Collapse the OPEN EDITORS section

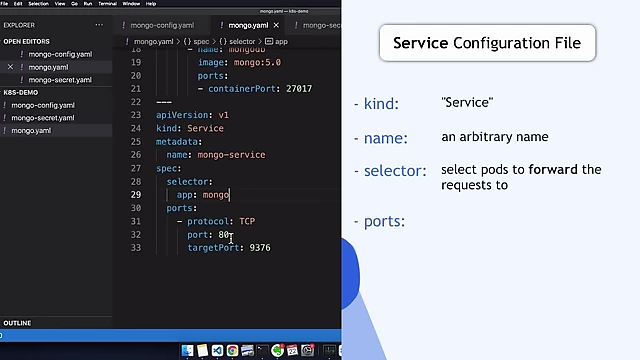(27, 42)
